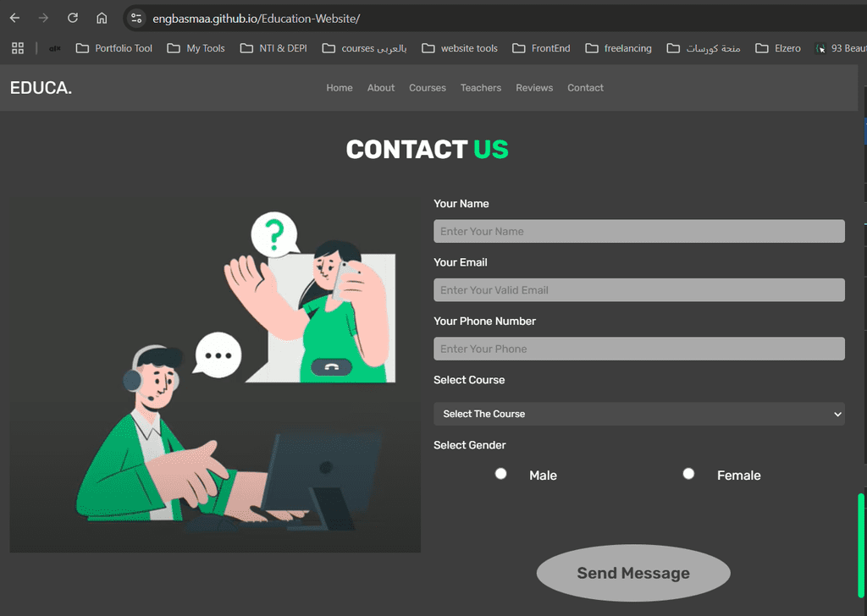Viewport: 867px width, 616px height.
Task: Open the Teachers nav item
Action: click(x=481, y=88)
